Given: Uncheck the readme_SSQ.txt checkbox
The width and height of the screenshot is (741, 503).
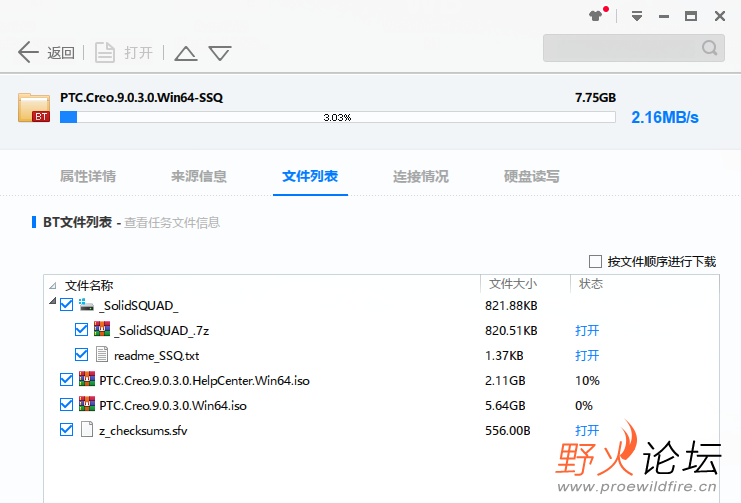Looking at the screenshot, I should 81,355.
